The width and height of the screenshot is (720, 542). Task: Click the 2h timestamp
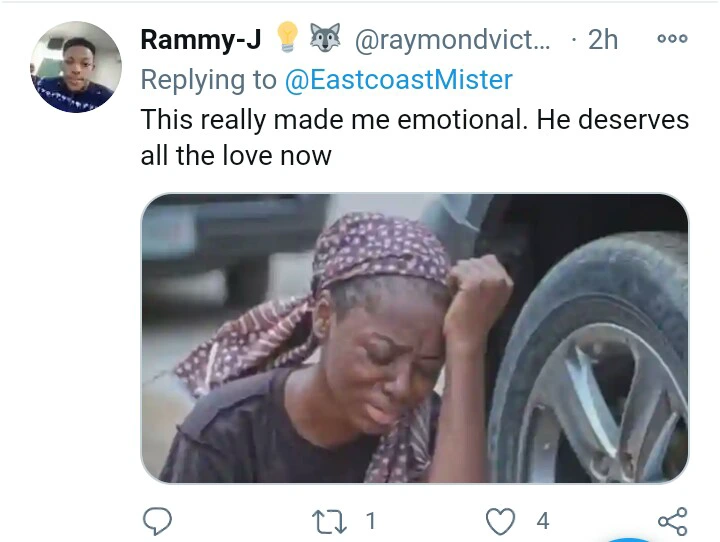[x=603, y=40]
